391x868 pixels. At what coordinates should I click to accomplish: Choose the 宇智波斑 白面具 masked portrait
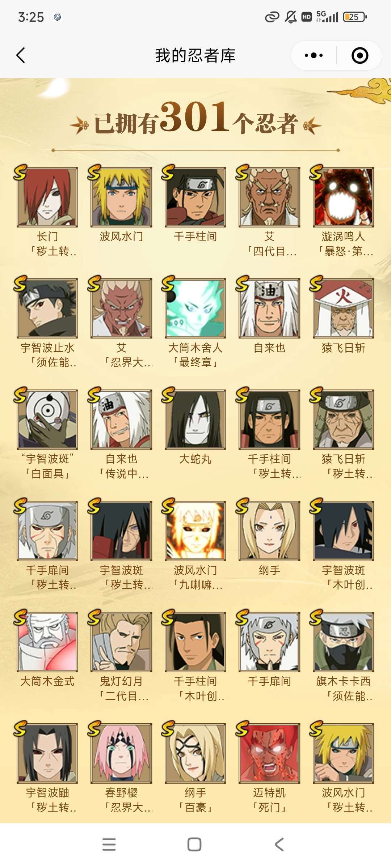point(47,420)
